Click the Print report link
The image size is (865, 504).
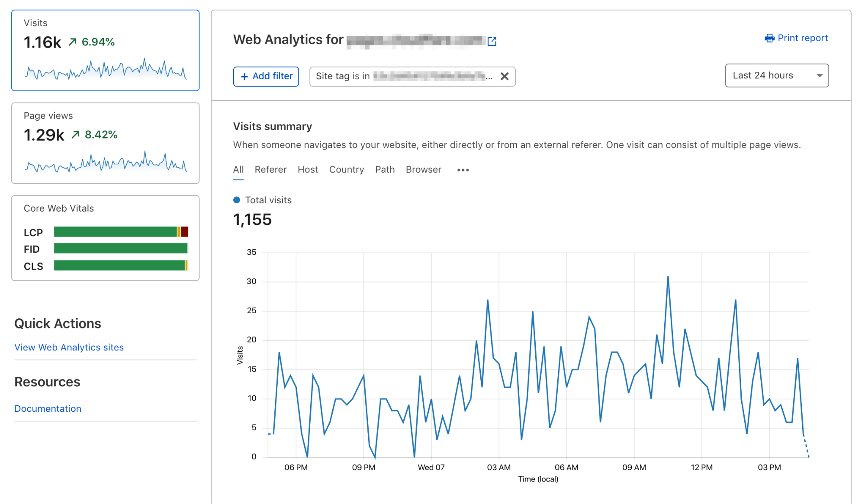(x=802, y=38)
